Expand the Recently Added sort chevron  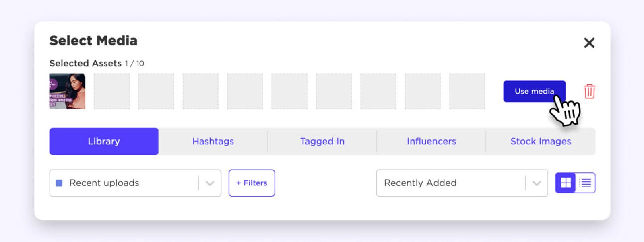click(x=537, y=183)
